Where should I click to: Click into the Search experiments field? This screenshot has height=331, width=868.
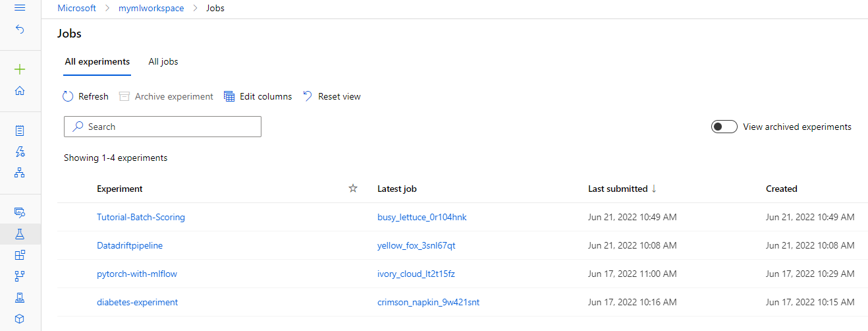163,127
